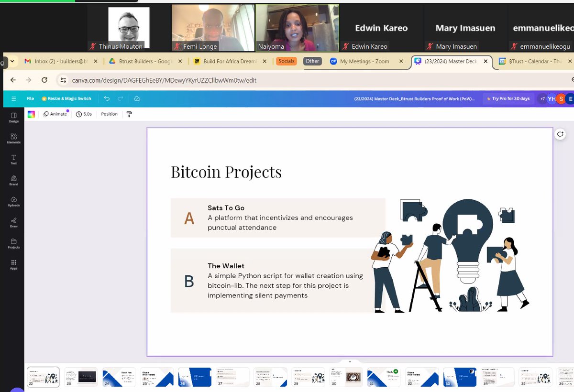The image size is (574, 392).
Task: Click the The Wallet heading
Action: (226, 266)
